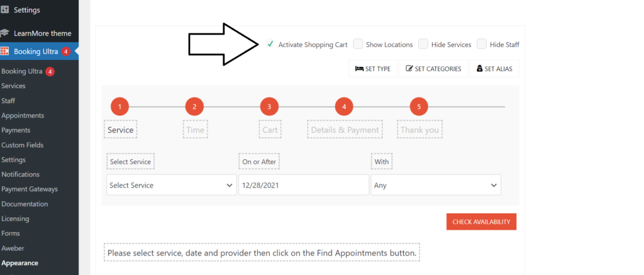Click the LearnMore theme graduation cap icon

(x=4, y=33)
